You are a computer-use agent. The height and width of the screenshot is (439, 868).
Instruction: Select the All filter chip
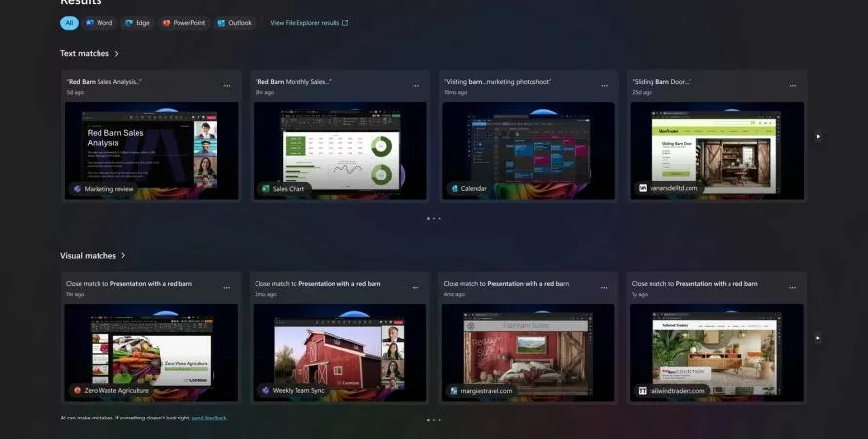69,23
